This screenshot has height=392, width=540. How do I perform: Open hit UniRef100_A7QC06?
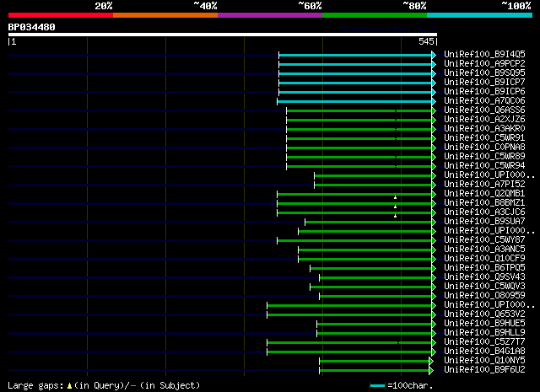(x=484, y=100)
